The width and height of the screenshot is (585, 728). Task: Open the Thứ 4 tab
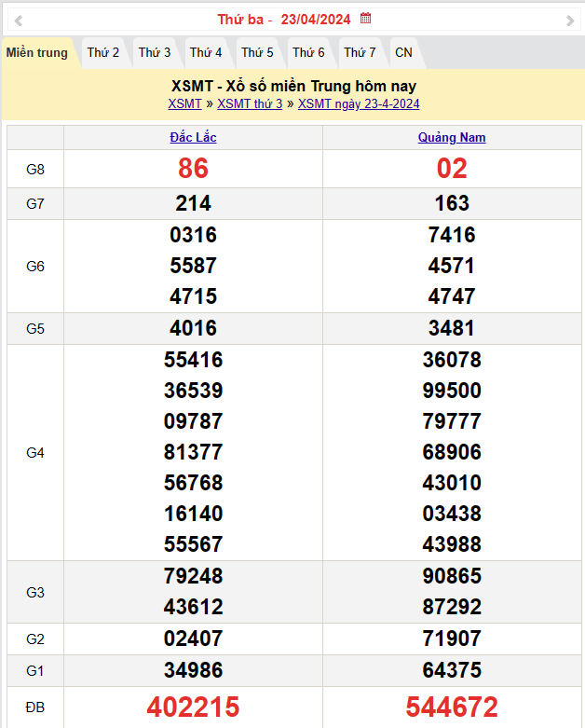(x=206, y=53)
